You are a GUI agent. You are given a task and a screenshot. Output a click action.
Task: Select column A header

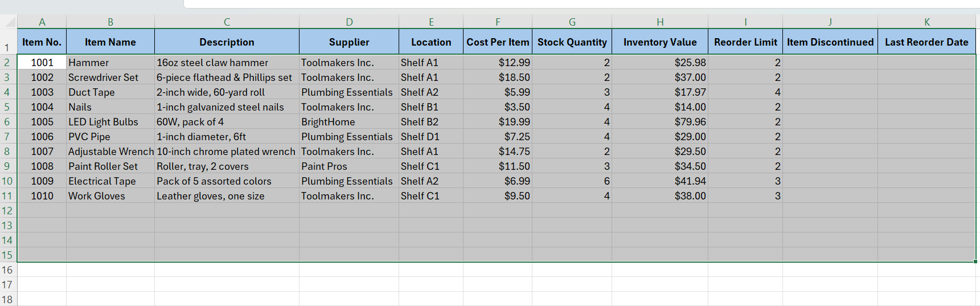coord(42,22)
